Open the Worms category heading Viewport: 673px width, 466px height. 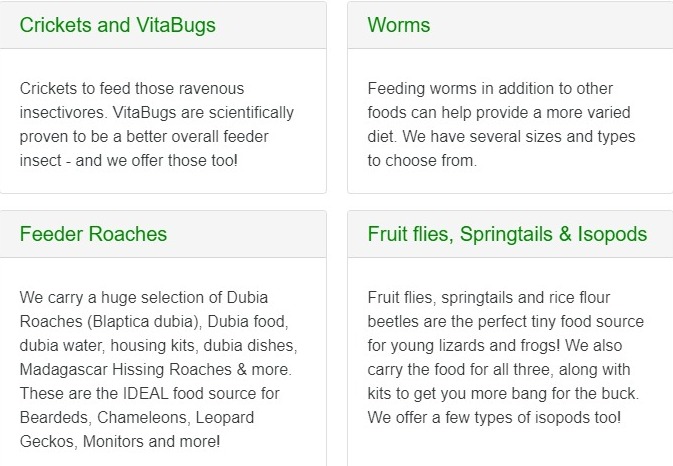[x=399, y=25]
